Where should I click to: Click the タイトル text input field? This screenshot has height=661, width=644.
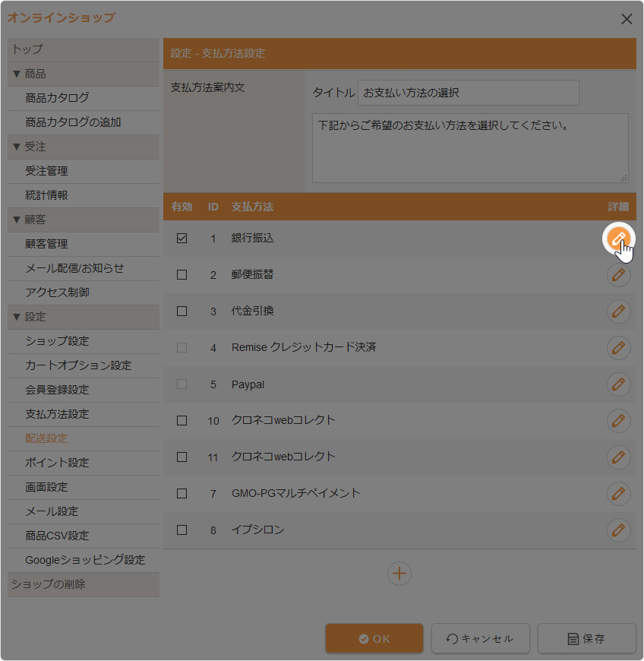point(468,93)
